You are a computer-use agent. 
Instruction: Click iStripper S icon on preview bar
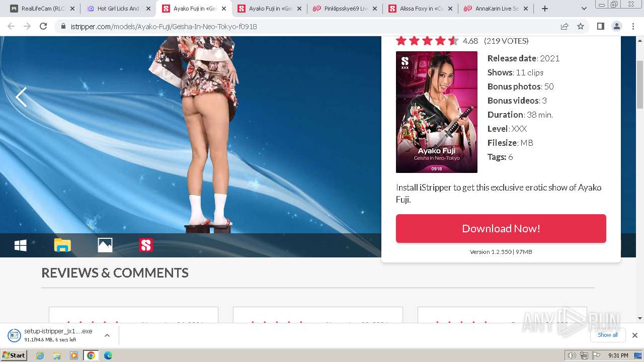[x=146, y=245]
